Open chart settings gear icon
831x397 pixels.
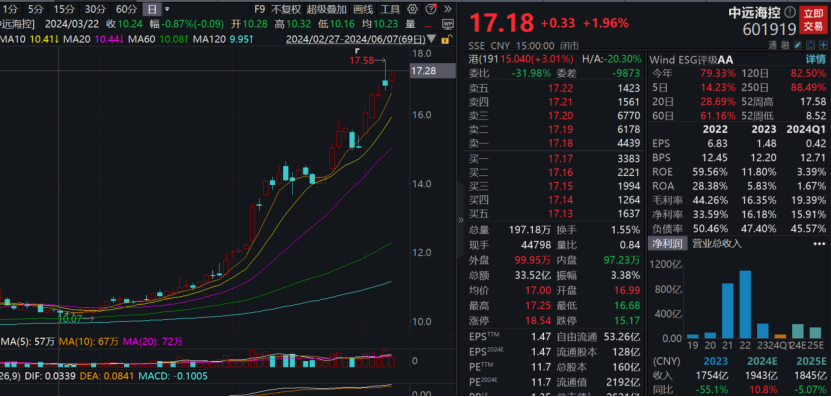click(412, 9)
